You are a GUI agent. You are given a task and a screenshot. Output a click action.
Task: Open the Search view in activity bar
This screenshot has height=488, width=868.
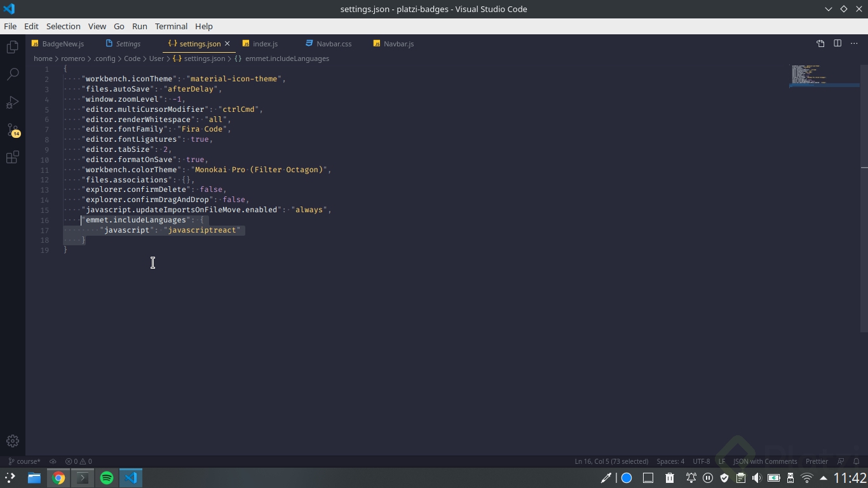coord(12,74)
